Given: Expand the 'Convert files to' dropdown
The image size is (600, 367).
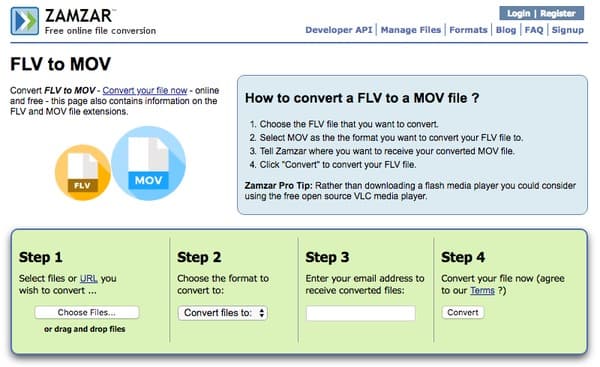Looking at the screenshot, I should pos(223,313).
